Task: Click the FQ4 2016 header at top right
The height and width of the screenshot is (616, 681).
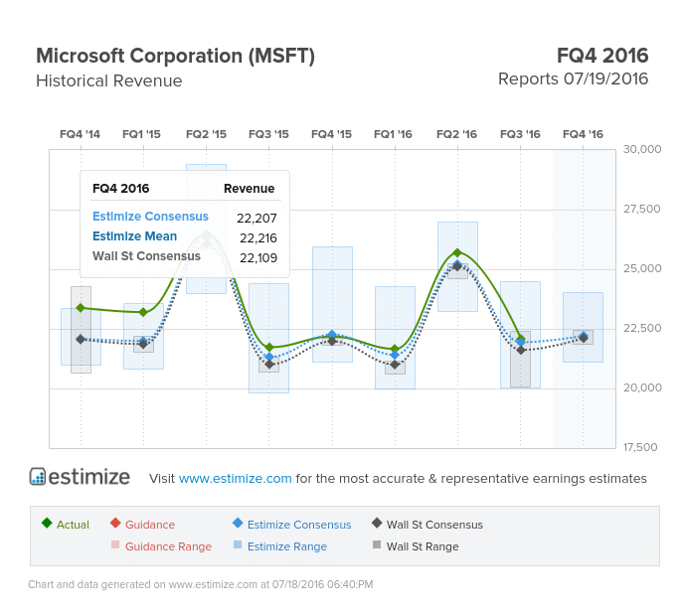Action: click(x=602, y=56)
